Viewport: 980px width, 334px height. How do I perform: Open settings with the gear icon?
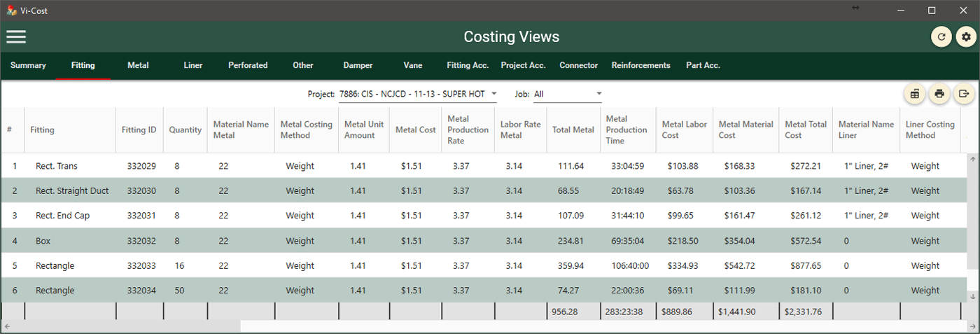tap(966, 37)
